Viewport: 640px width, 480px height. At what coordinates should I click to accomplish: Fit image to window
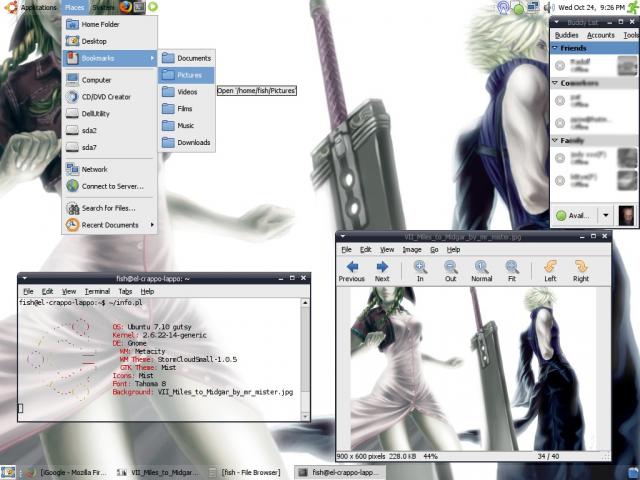point(512,272)
